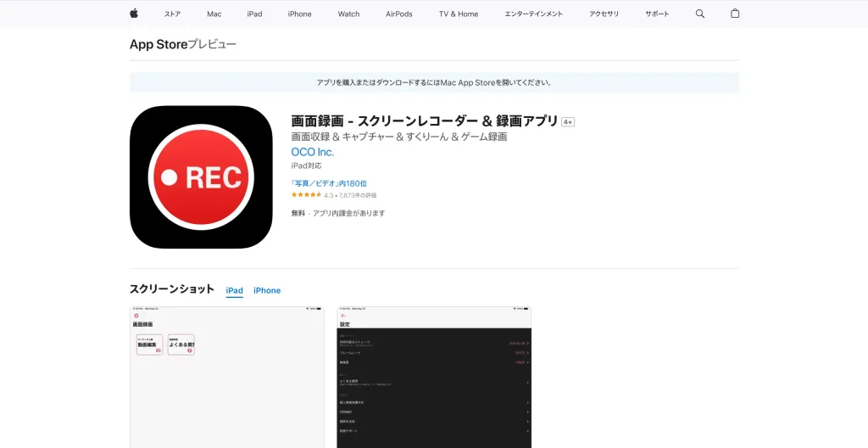Switch to the iPad screenshots tab
This screenshot has height=448, width=868.
[234, 290]
